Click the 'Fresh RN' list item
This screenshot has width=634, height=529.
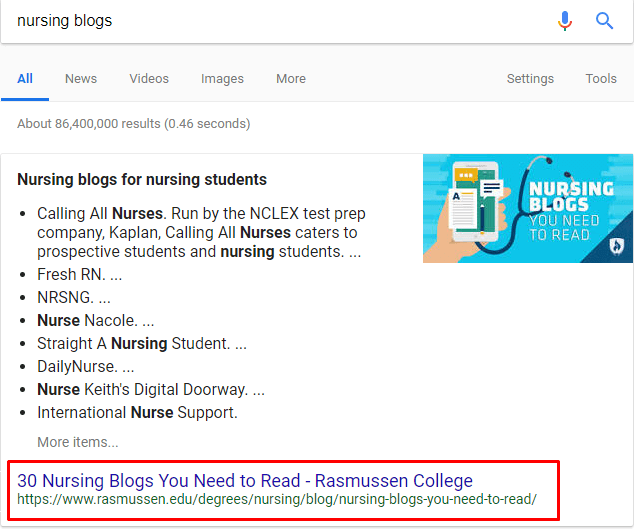pos(79,274)
